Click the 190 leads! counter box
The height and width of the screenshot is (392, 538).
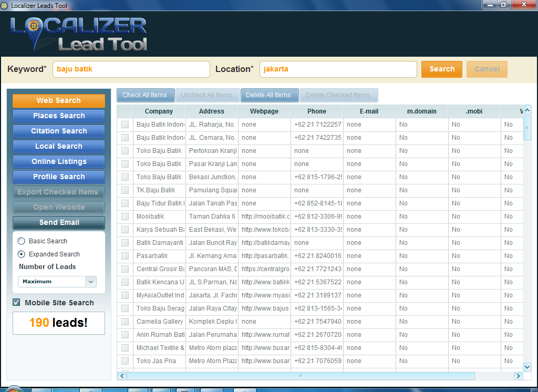tap(59, 323)
